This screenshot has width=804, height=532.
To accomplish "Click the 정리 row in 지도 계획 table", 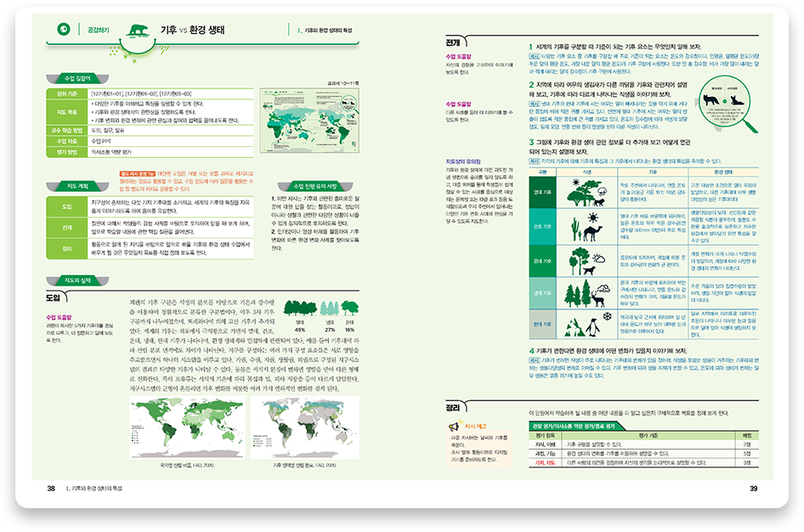I will (x=150, y=248).
